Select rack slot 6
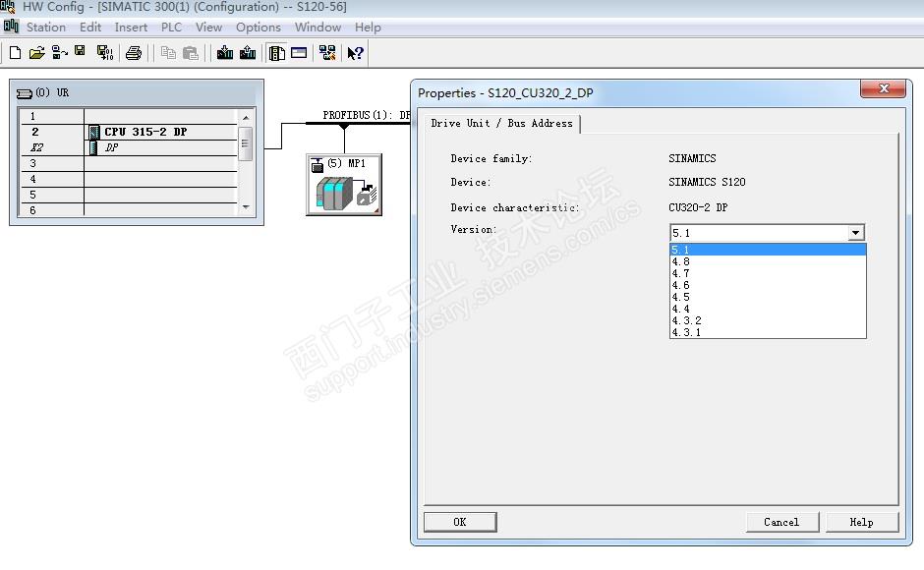This screenshot has height=570, width=924. click(129, 210)
